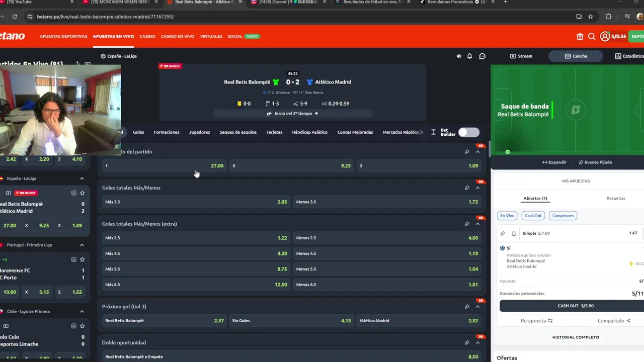
Task: Open the chat bubble icon
Action: 482,56
